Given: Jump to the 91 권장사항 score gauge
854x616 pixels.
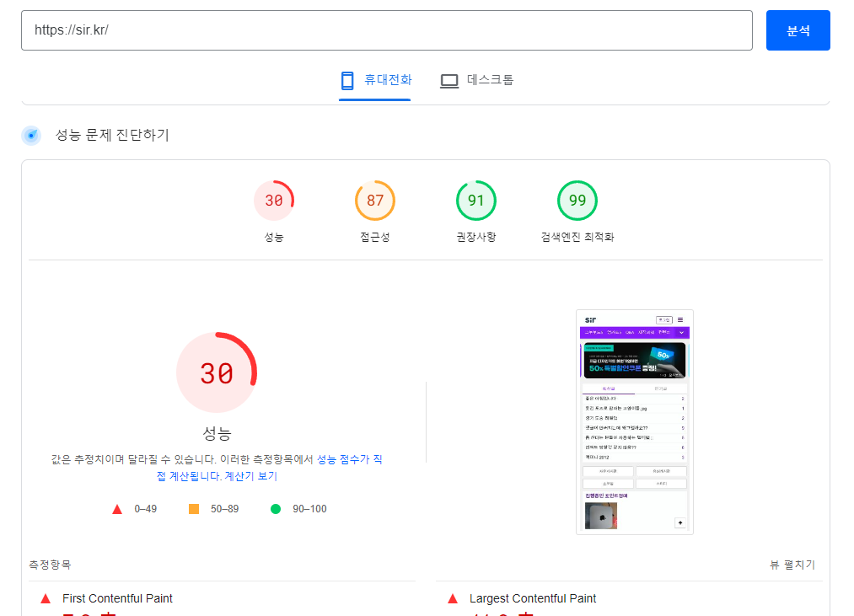Looking at the screenshot, I should (x=476, y=201).
